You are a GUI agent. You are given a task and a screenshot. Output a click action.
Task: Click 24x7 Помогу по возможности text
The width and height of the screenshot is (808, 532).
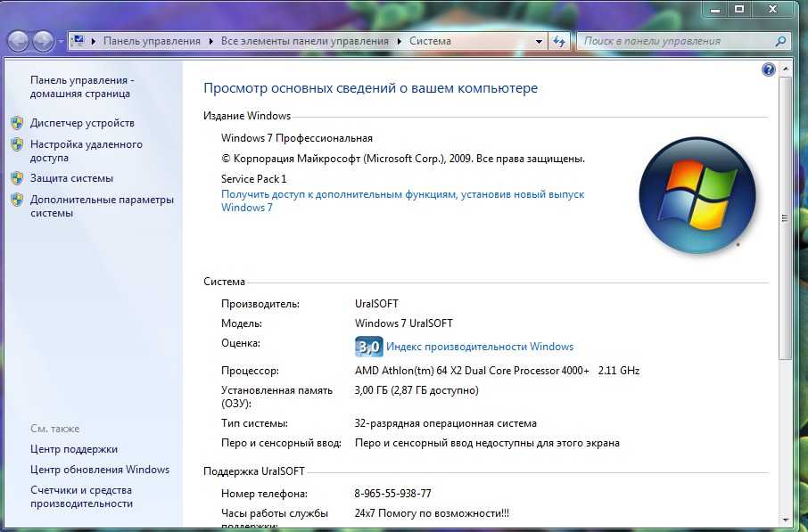[x=432, y=513]
